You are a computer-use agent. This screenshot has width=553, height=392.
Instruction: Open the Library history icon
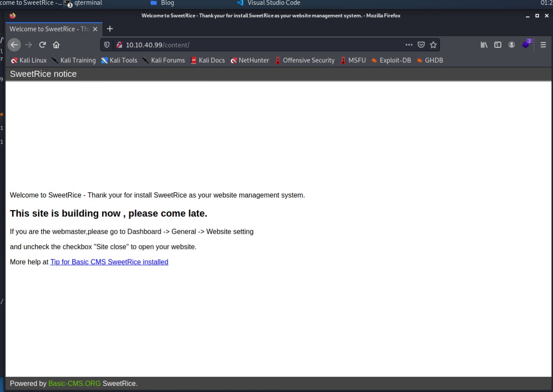tap(484, 45)
